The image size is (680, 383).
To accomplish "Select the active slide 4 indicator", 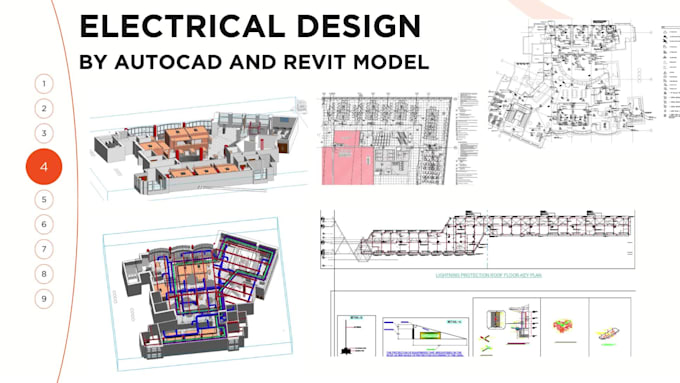I will 44,167.
